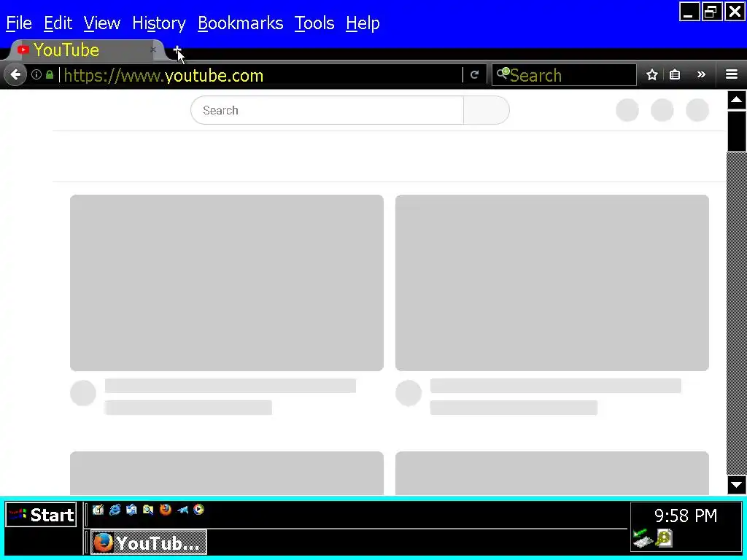The width and height of the screenshot is (747, 560).
Task: Open the paper-plane quick launch icon
Action: pyautogui.click(x=182, y=510)
